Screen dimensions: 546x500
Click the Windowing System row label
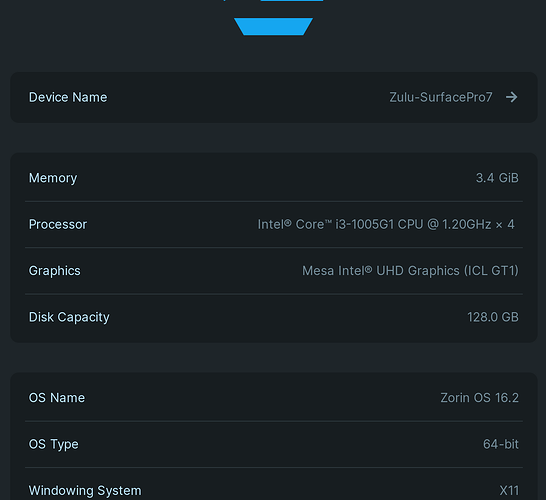85,491
